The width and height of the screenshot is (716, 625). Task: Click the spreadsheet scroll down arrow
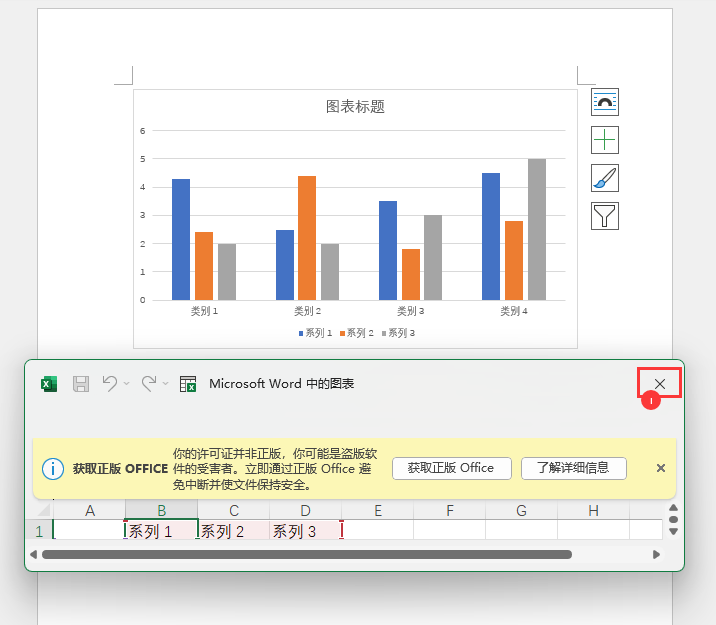pyautogui.click(x=673, y=531)
